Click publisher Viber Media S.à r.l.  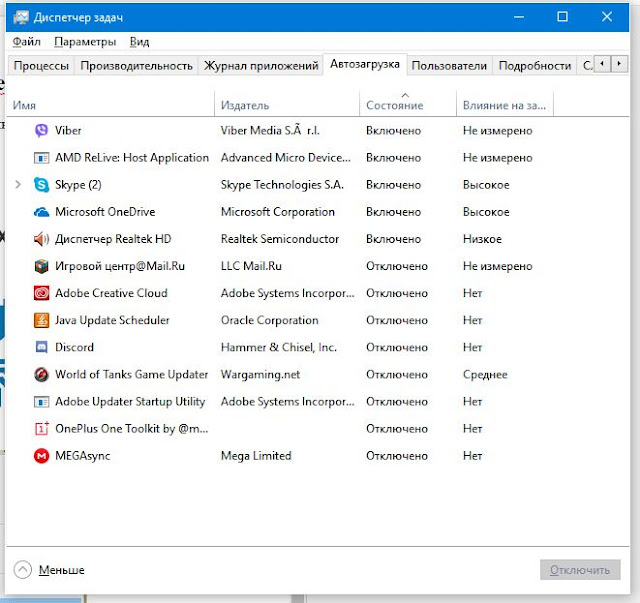tap(270, 131)
